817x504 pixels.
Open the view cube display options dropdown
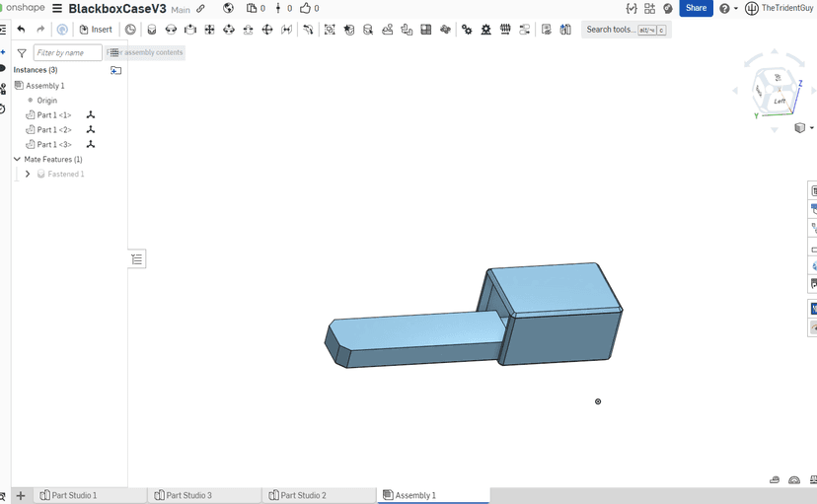click(x=804, y=128)
